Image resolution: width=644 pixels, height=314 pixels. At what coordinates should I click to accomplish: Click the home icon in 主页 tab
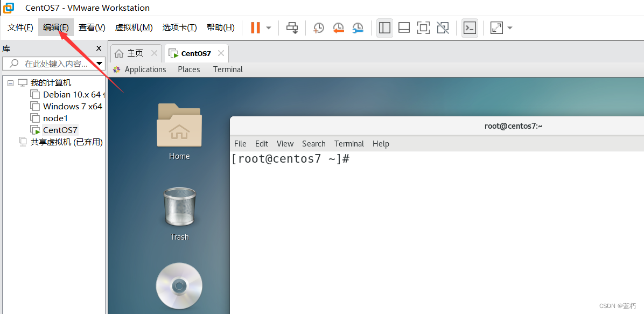pyautogui.click(x=118, y=53)
